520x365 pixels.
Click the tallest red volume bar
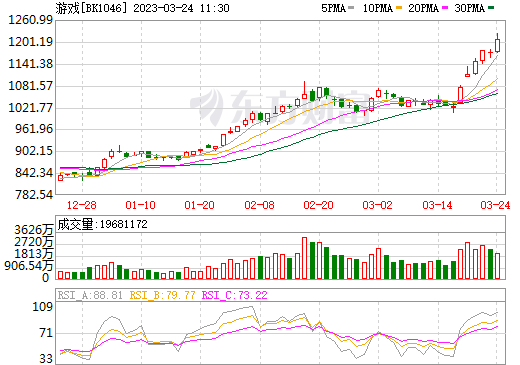[304, 258]
